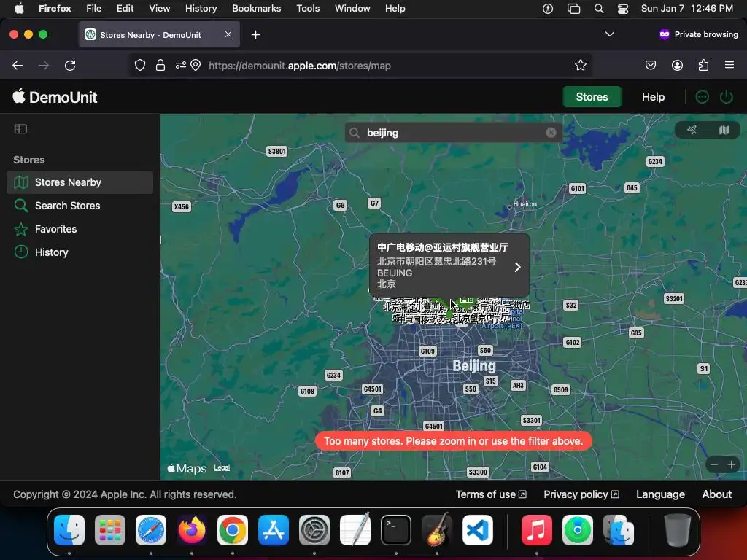Image resolution: width=747 pixels, height=560 pixels.
Task: Open the Maps Legal link
Action: [x=222, y=467]
